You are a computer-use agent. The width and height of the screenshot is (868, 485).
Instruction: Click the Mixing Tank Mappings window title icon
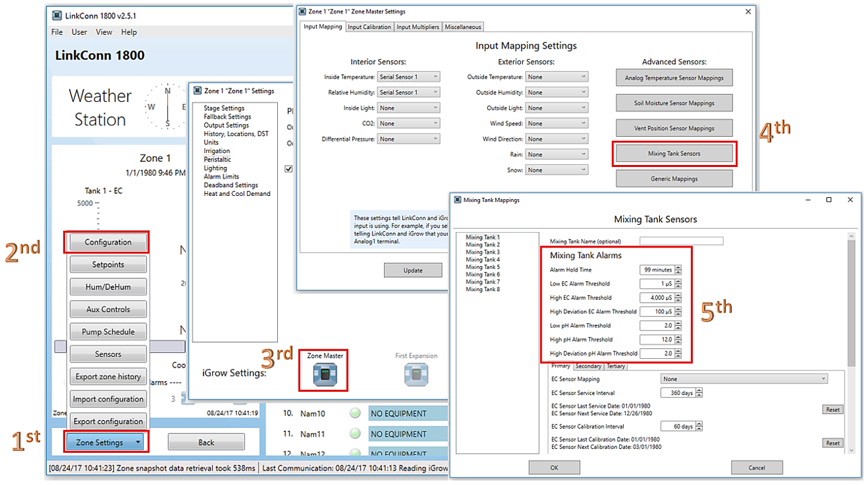click(458, 200)
